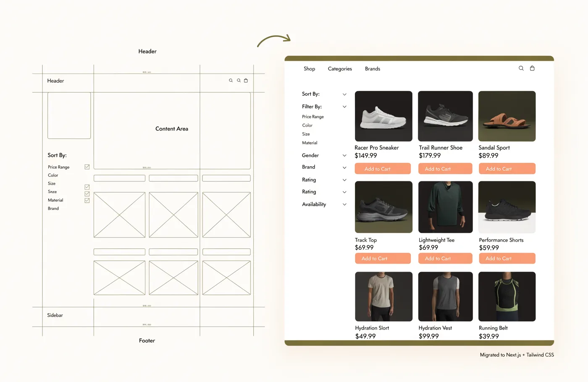Click the $59.99 price
Screen dimensions: 588x382
[489, 248]
